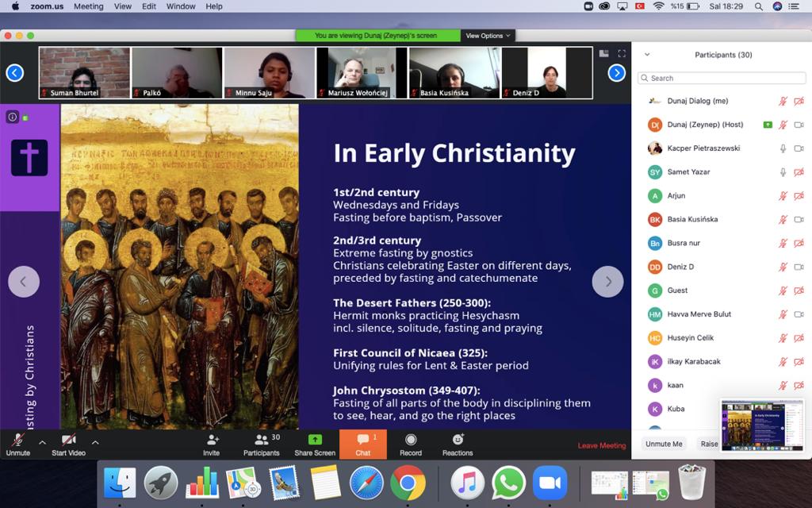Open Google Chrome from the Dock
The image size is (812, 508).
tap(408, 483)
